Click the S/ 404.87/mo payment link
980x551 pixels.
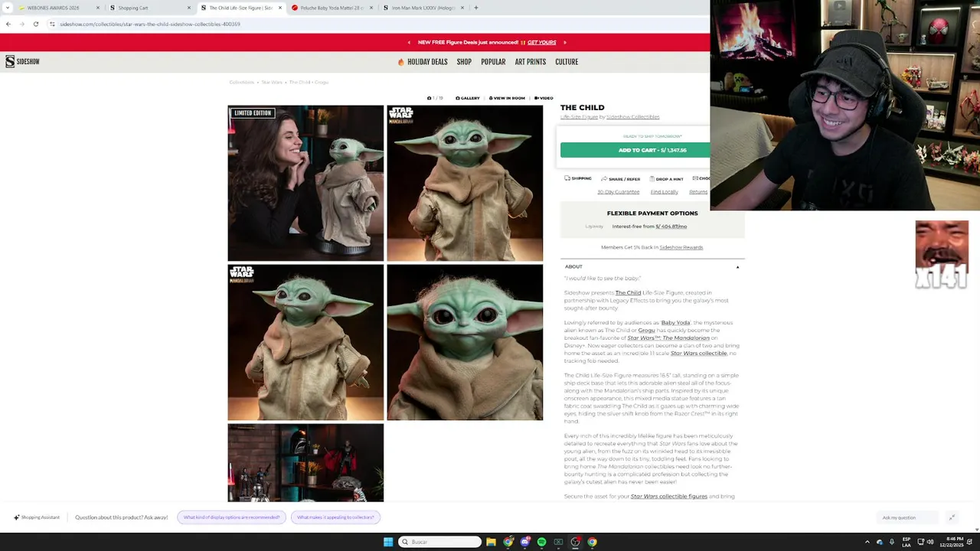[671, 227]
